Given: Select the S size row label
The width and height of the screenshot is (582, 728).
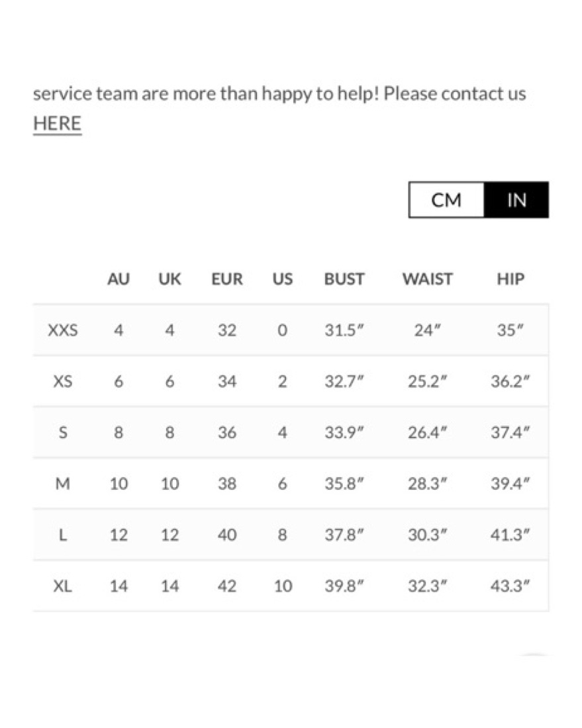Looking at the screenshot, I should (63, 433).
